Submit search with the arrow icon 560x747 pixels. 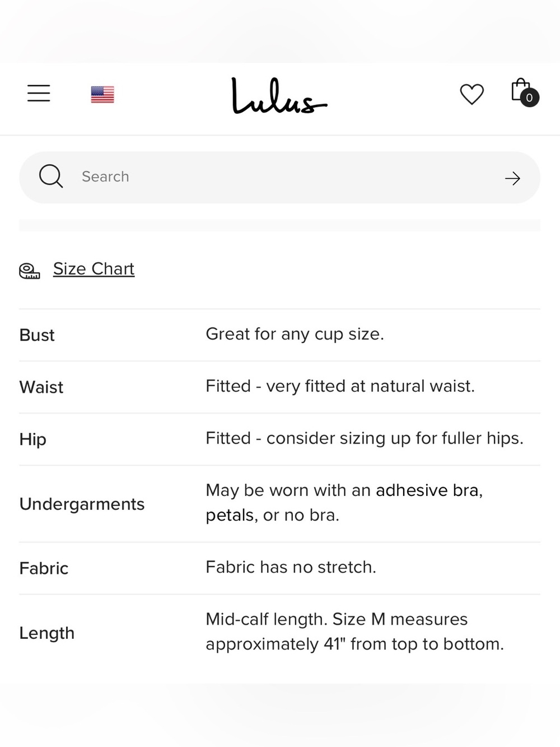[x=512, y=178]
